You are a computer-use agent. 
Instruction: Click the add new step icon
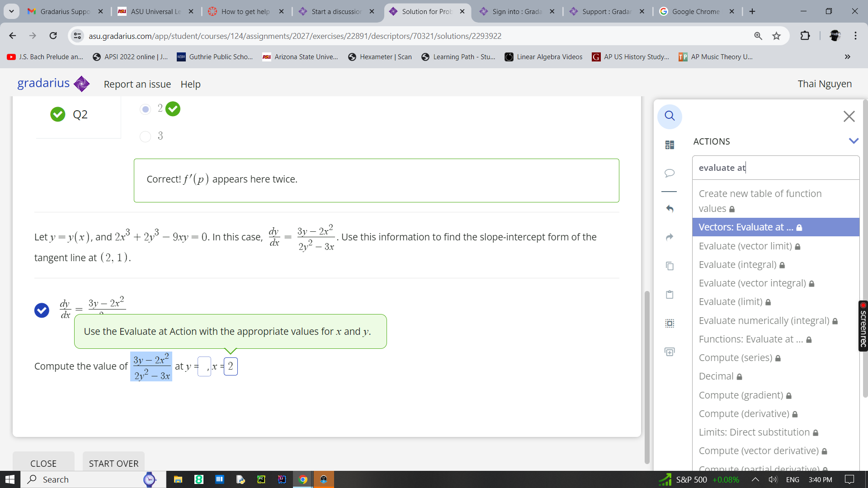670,352
